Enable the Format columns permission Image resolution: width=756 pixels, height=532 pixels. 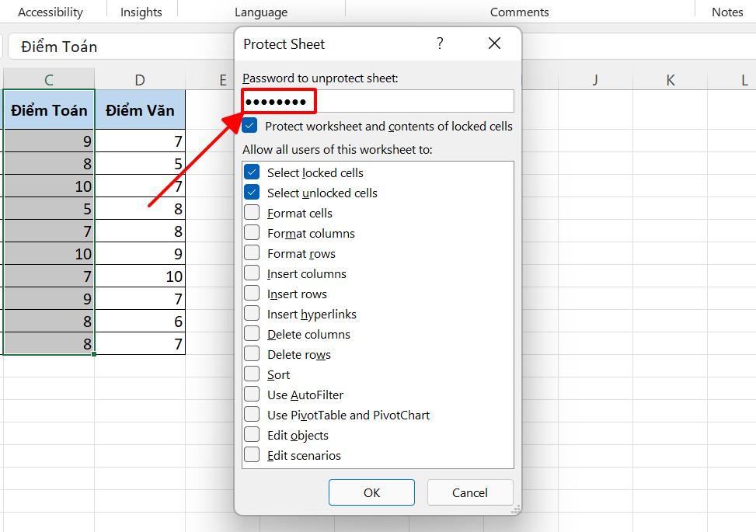[x=252, y=233]
